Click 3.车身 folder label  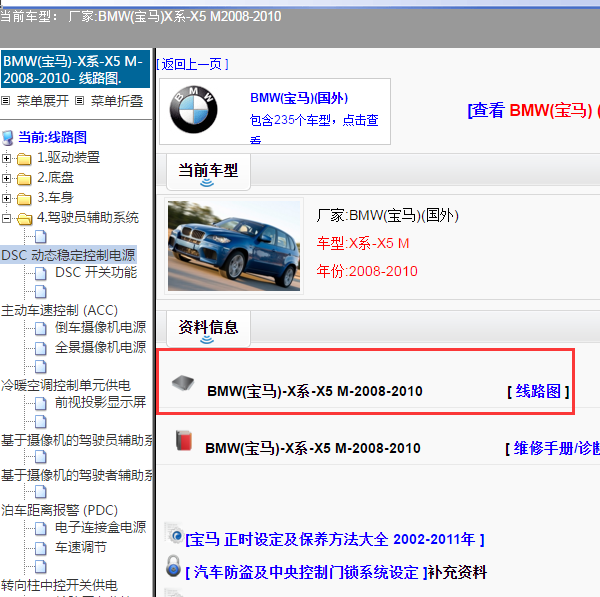(x=55, y=197)
